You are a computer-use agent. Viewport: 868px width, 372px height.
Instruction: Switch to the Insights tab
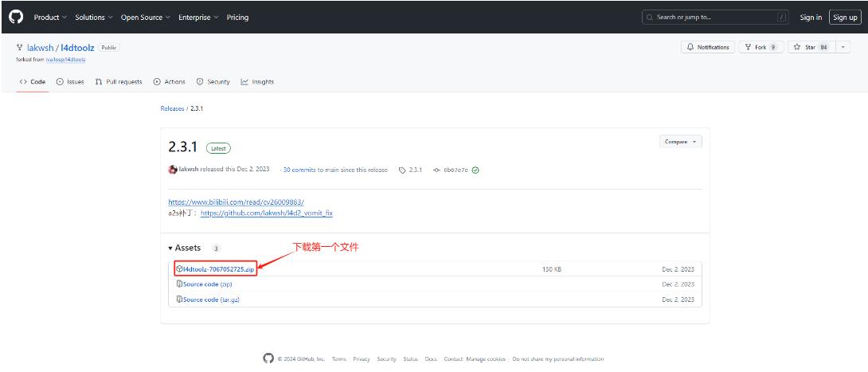pyautogui.click(x=257, y=81)
